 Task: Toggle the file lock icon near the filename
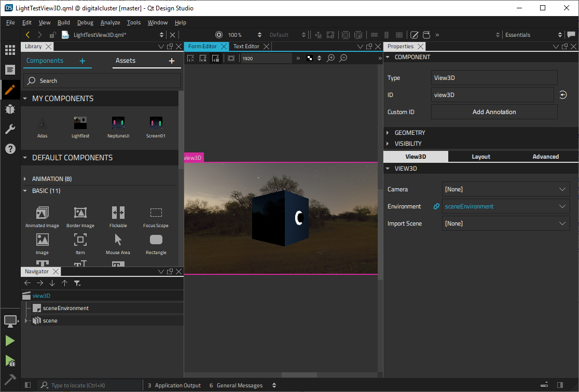(x=53, y=35)
